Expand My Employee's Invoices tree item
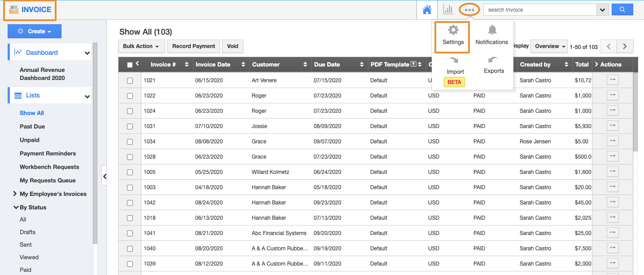This screenshot has width=644, height=275. pos(15,194)
